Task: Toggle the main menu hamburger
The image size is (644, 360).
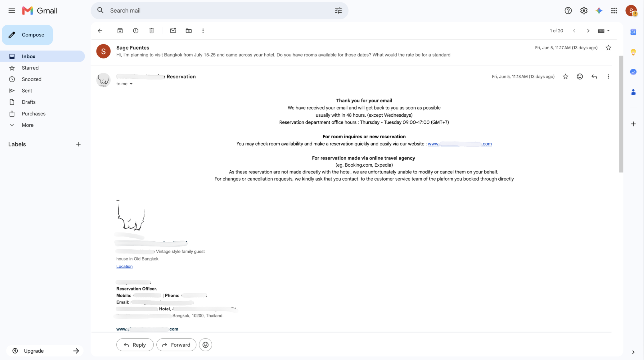Action: (12, 11)
